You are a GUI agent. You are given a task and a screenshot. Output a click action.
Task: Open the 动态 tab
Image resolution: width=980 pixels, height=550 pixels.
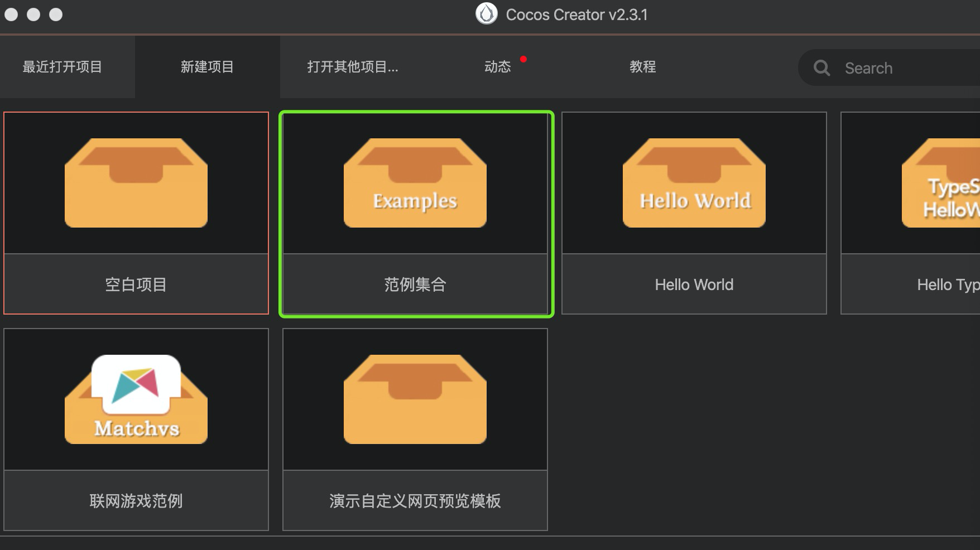[x=498, y=67]
